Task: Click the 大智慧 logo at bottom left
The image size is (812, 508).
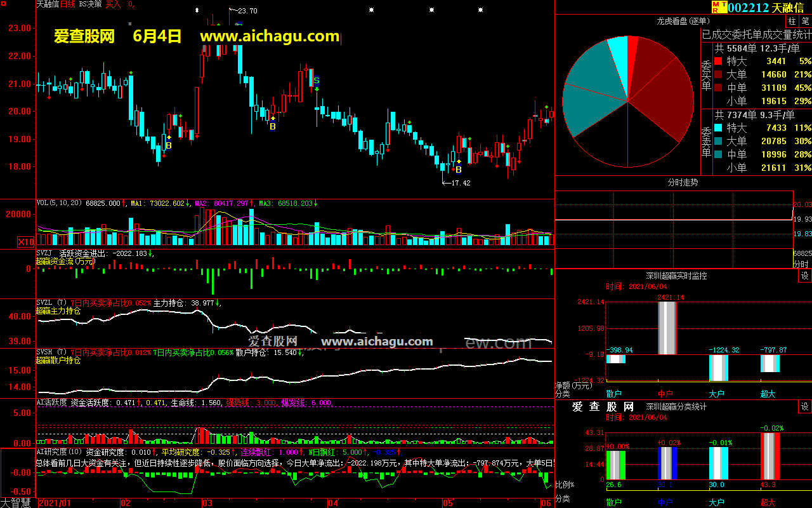Action: click(x=16, y=502)
